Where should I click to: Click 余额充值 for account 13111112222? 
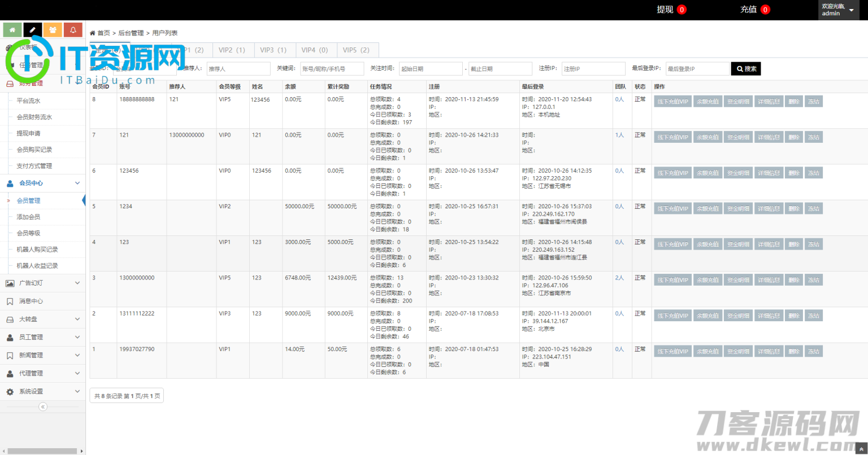[x=708, y=316]
